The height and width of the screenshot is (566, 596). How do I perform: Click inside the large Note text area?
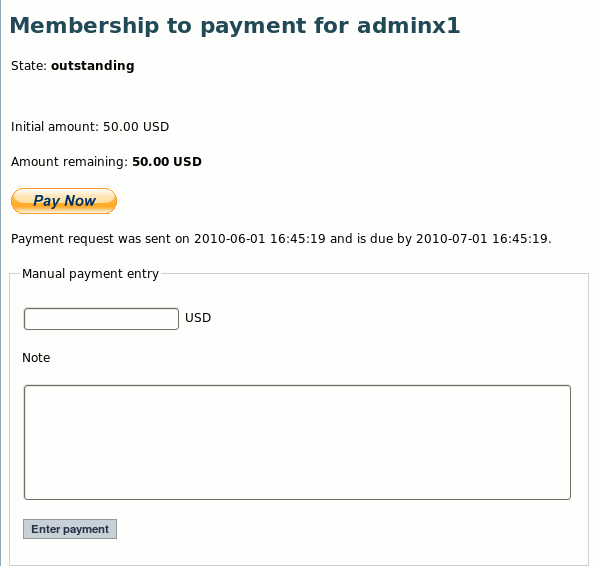pyautogui.click(x=297, y=442)
